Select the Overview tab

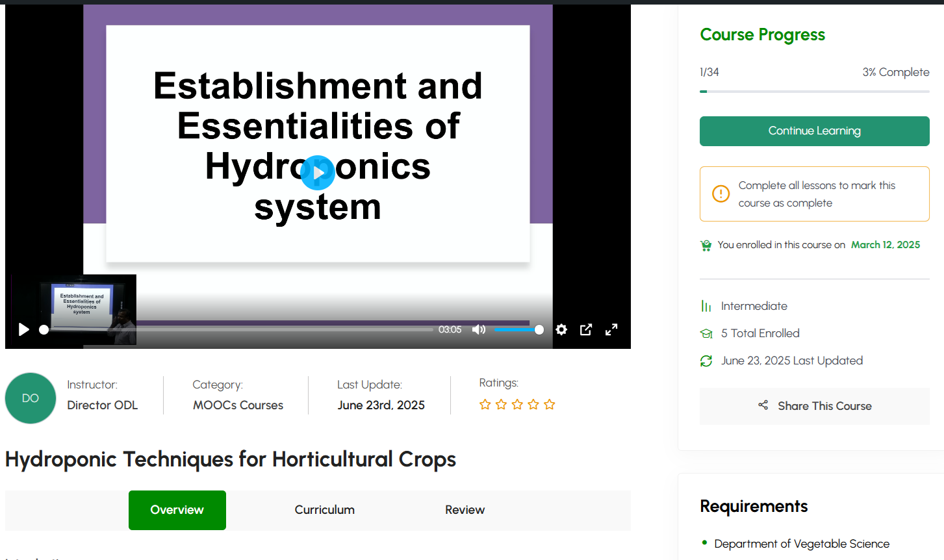[177, 510]
